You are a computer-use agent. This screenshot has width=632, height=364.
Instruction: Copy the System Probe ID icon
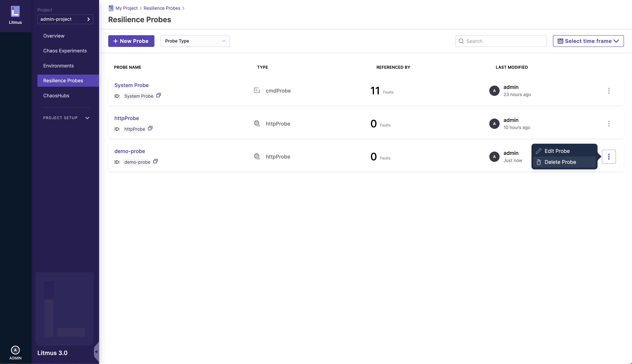pyautogui.click(x=159, y=95)
